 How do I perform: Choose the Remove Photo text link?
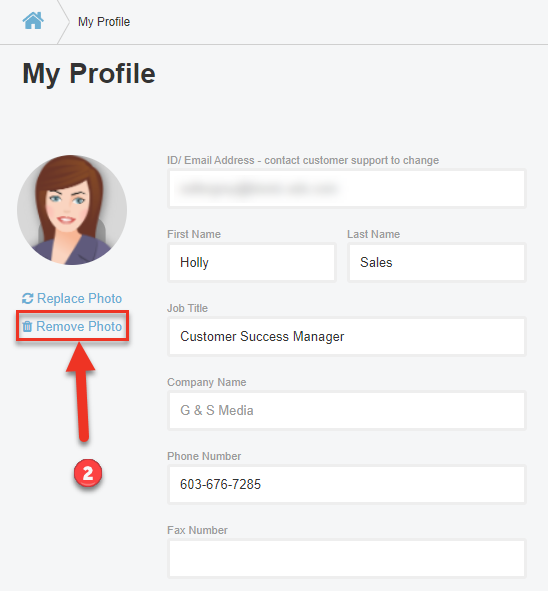point(79,326)
